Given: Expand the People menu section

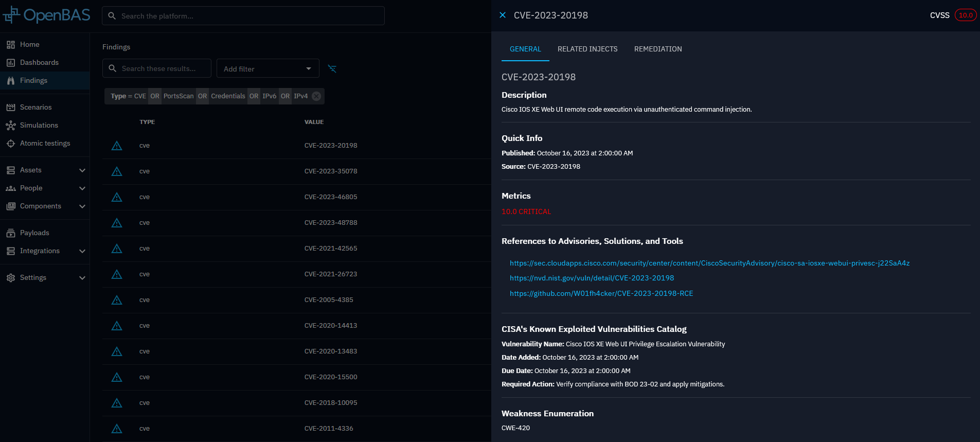Looking at the screenshot, I should tap(82, 188).
